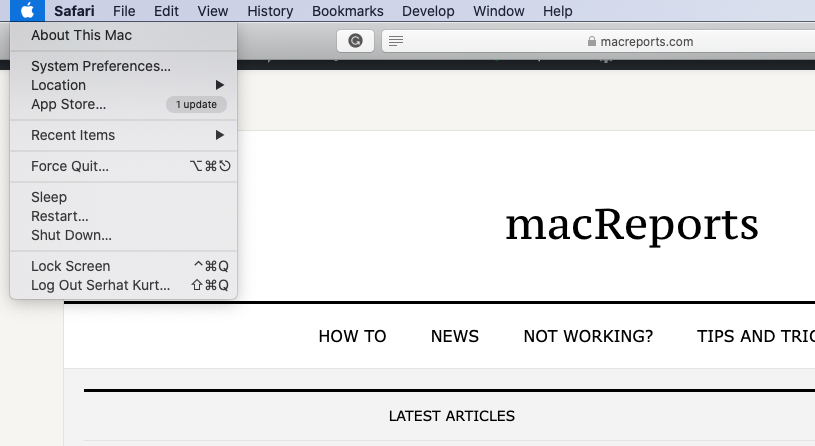815x446 pixels.
Task: Log Out Serhat Kurt menu item
Action: pyautogui.click(x=124, y=285)
